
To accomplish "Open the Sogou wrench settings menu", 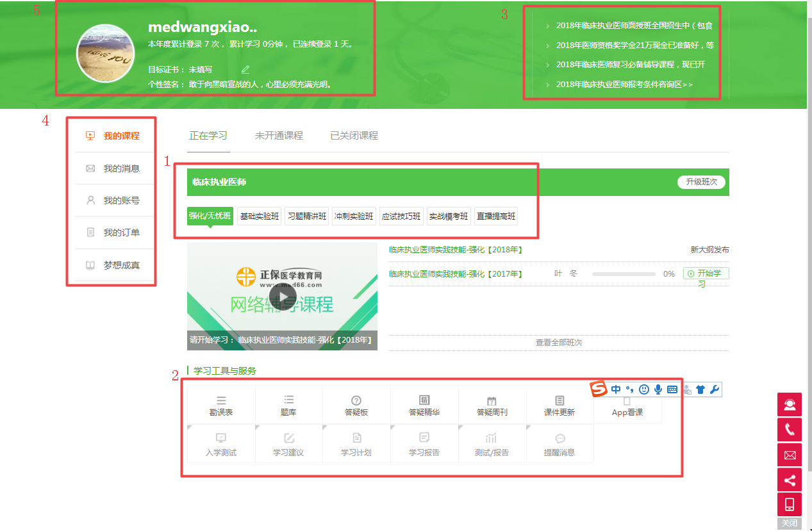I will 715,389.
